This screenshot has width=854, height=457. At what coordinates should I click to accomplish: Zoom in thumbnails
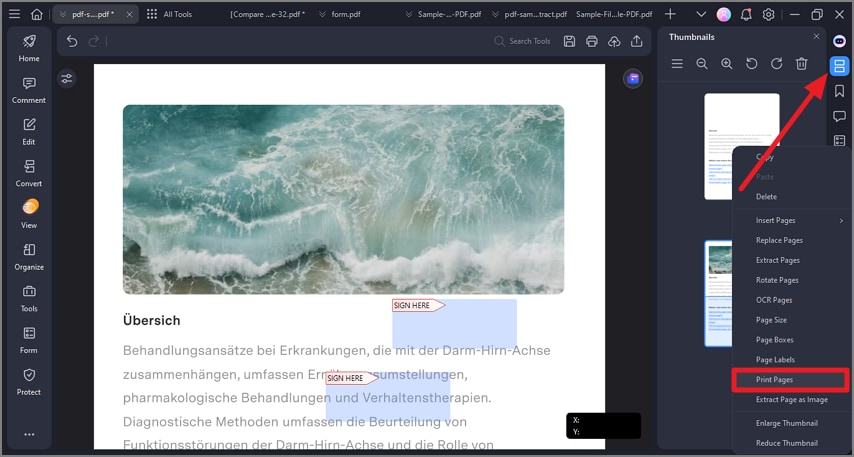727,64
